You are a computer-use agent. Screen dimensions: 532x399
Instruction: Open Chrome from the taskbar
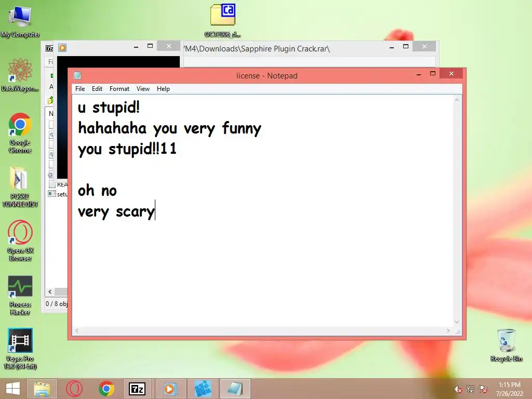click(x=106, y=389)
